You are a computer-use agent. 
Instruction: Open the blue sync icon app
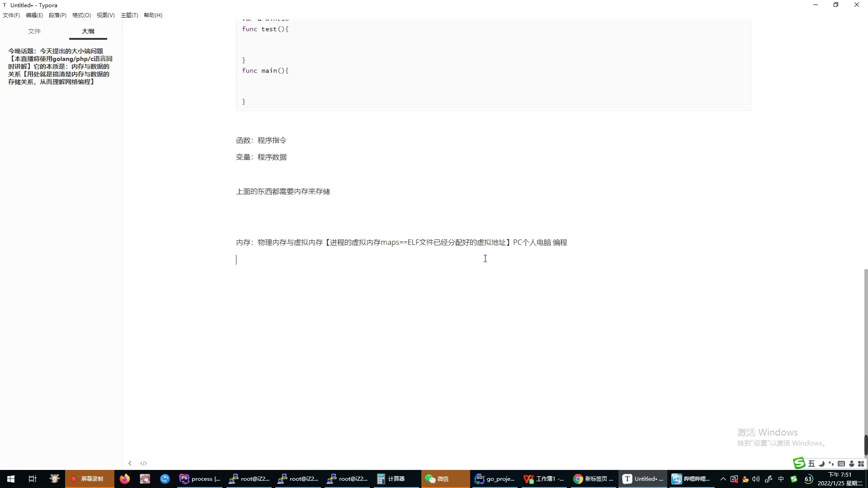coord(165,479)
